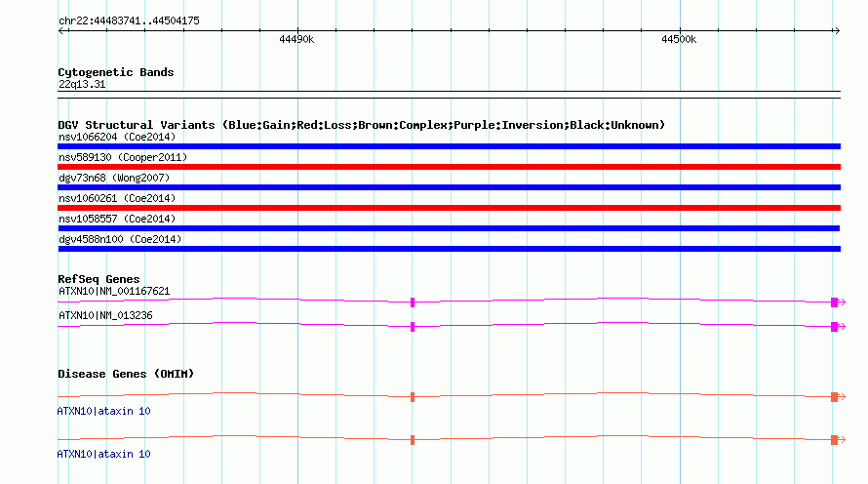Open the Disease Genes (OMIM) track title

coord(126,374)
